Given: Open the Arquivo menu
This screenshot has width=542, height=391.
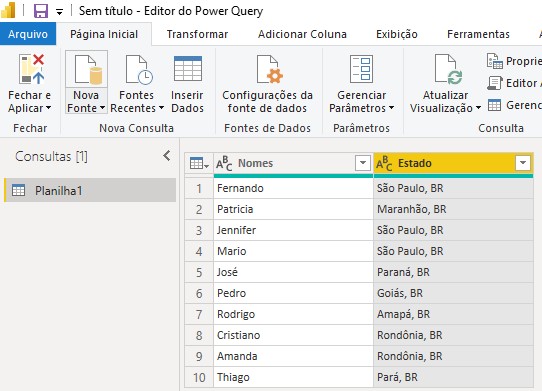Looking at the screenshot, I should click(x=28, y=34).
